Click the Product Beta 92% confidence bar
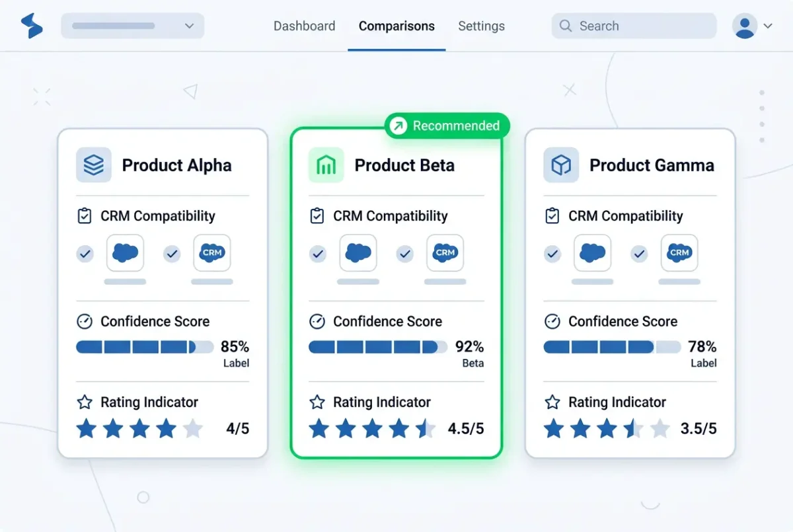This screenshot has width=793, height=532. point(378,347)
